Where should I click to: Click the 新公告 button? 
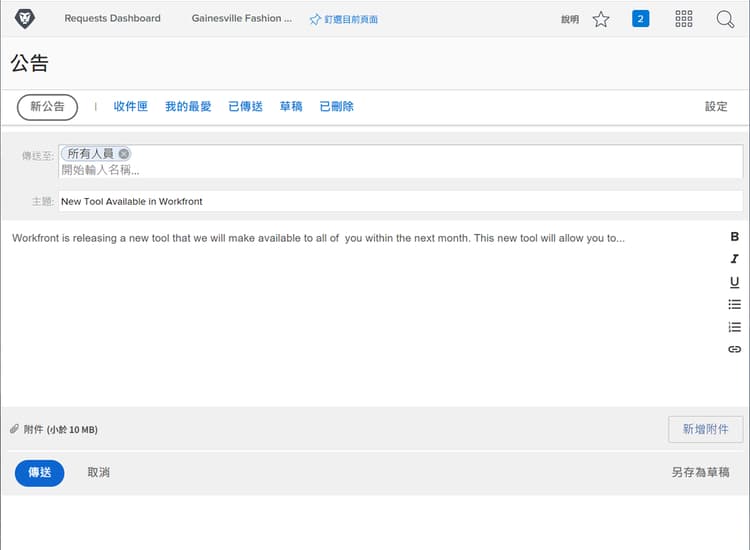[47, 107]
